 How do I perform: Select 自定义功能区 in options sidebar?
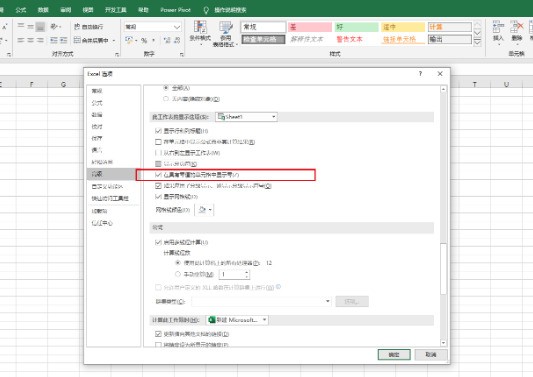(x=107, y=186)
